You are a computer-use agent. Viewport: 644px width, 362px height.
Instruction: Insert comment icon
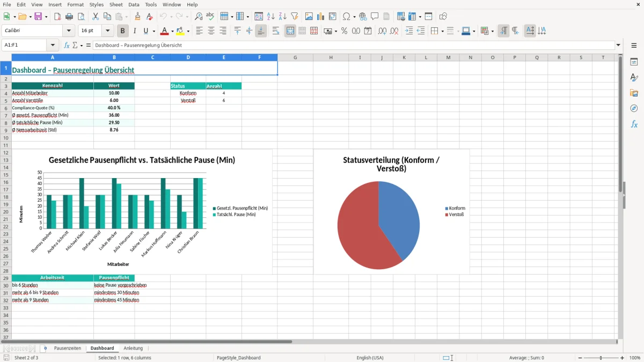(375, 17)
